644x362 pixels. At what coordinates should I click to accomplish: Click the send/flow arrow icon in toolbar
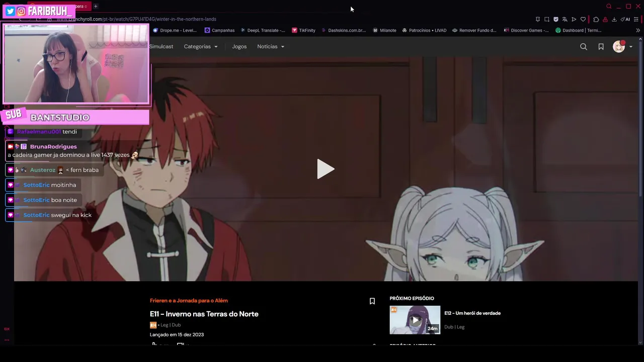(574, 19)
